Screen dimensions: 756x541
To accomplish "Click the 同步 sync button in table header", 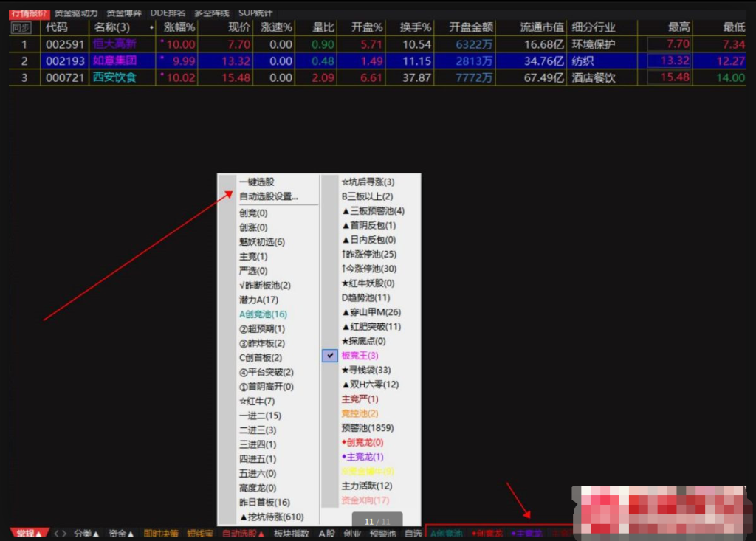I will click(x=21, y=27).
